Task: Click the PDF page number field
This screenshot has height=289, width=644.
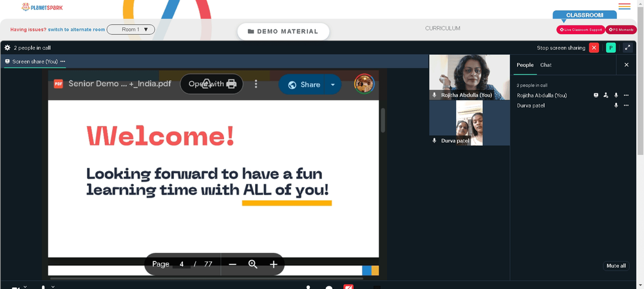Action: click(x=181, y=264)
